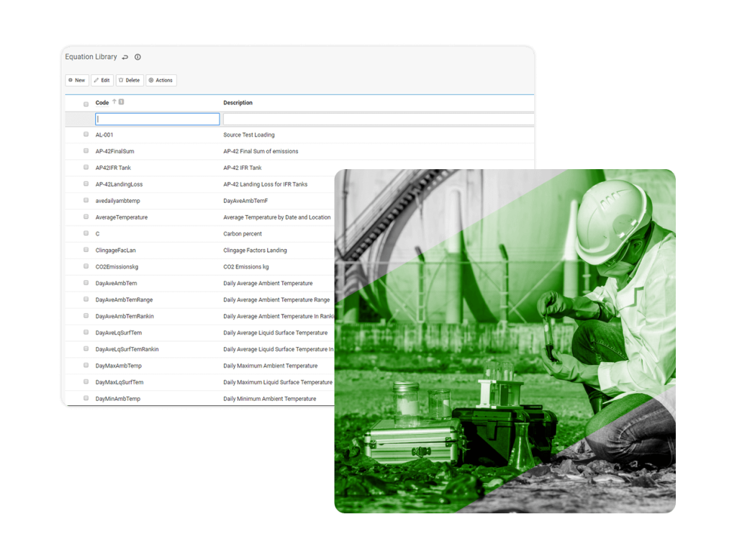The width and height of the screenshot is (737, 560).
Task: Toggle the checkbox for DayMinAmbTemp row
Action: pos(84,399)
